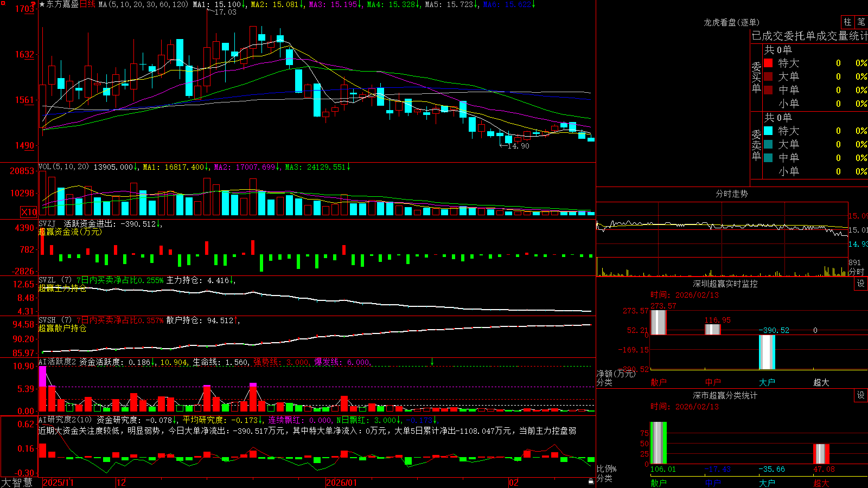Click the SVZJ indicator name
Viewport: 868px width, 488px height.
pyautogui.click(x=47, y=223)
